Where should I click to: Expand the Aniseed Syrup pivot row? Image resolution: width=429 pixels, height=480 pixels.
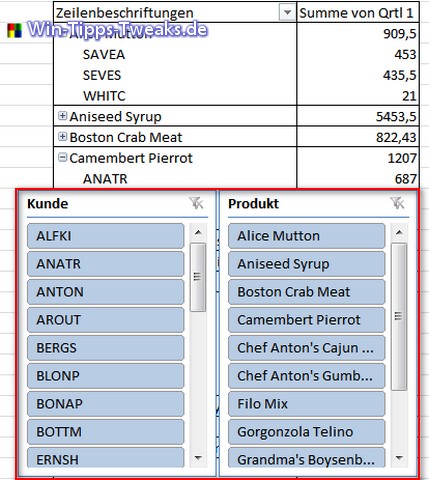[62, 116]
